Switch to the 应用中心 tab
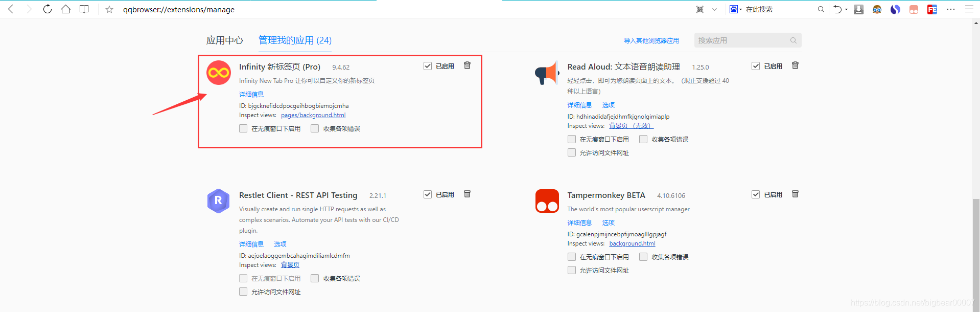This screenshot has height=312, width=980. [x=225, y=40]
